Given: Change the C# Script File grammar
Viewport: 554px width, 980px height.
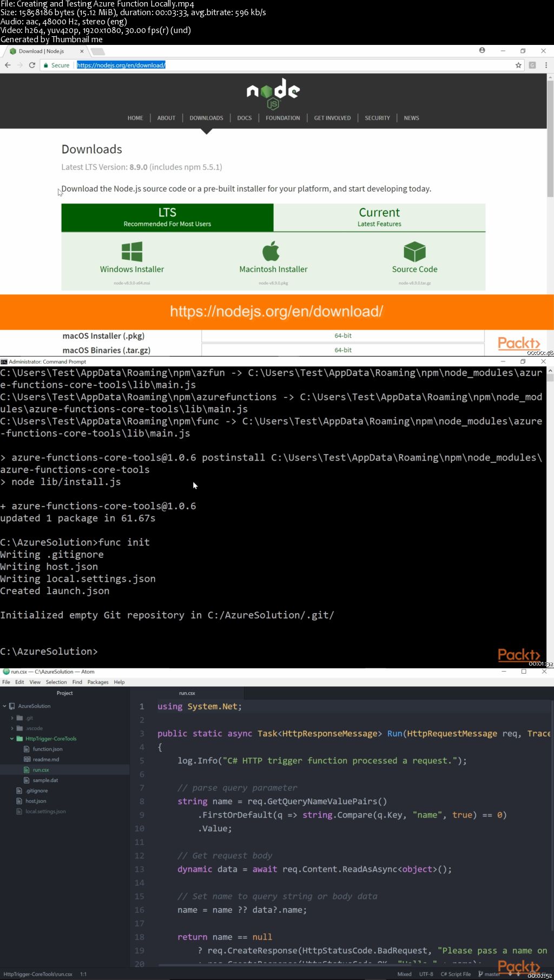Looking at the screenshot, I should tap(456, 974).
